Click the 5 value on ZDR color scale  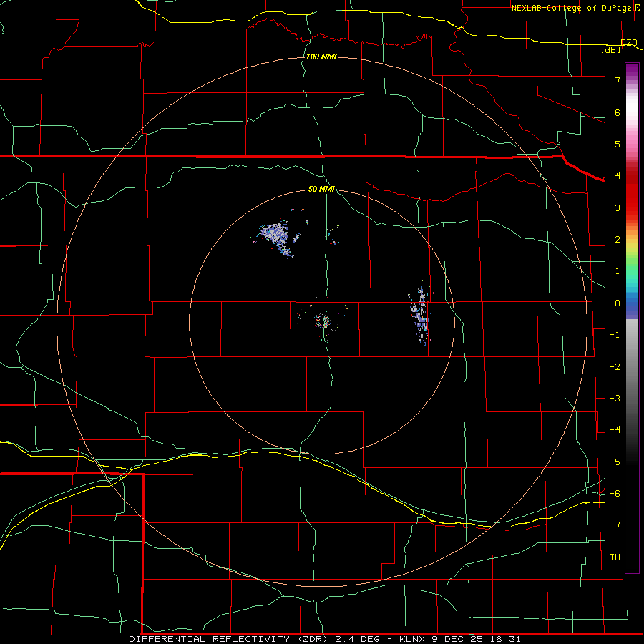(618, 144)
